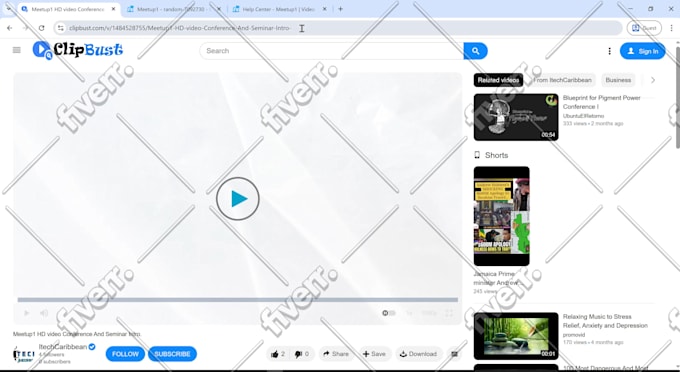Select the Related videos tab
This screenshot has width=680, height=372.
click(498, 80)
